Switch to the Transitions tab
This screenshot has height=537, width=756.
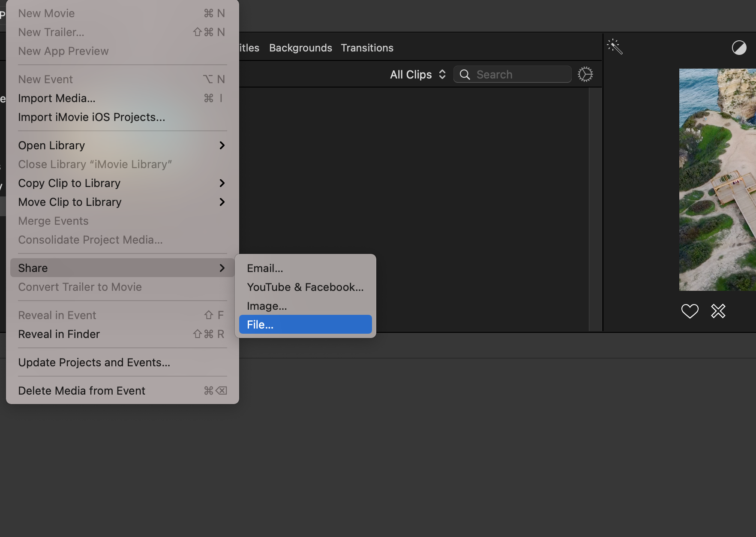pyautogui.click(x=367, y=48)
